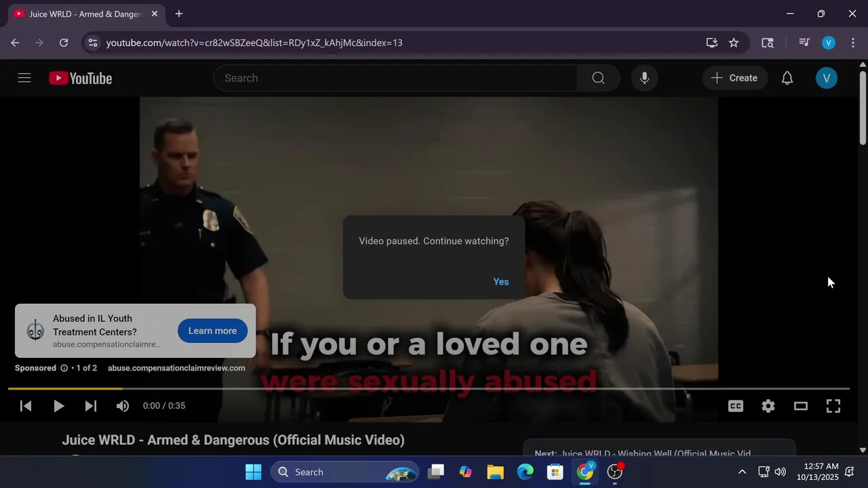Open Microsoft Store from taskbar
This screenshot has height=488, width=868.
click(x=555, y=472)
